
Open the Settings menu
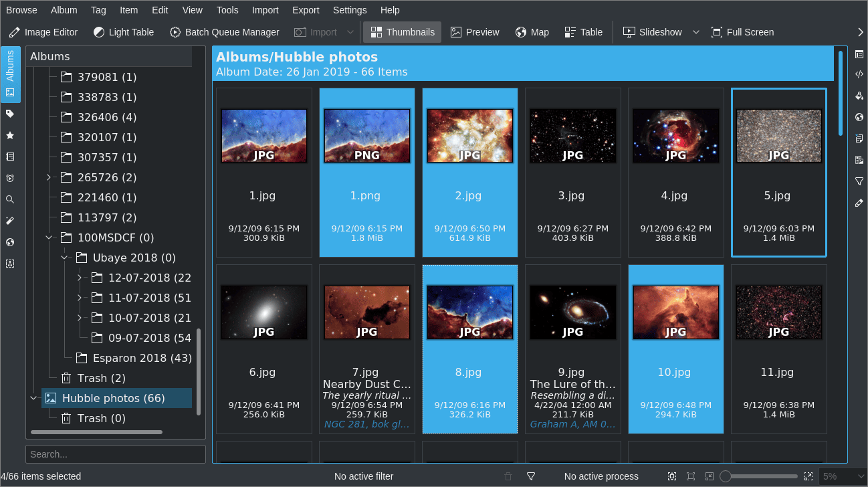click(350, 9)
